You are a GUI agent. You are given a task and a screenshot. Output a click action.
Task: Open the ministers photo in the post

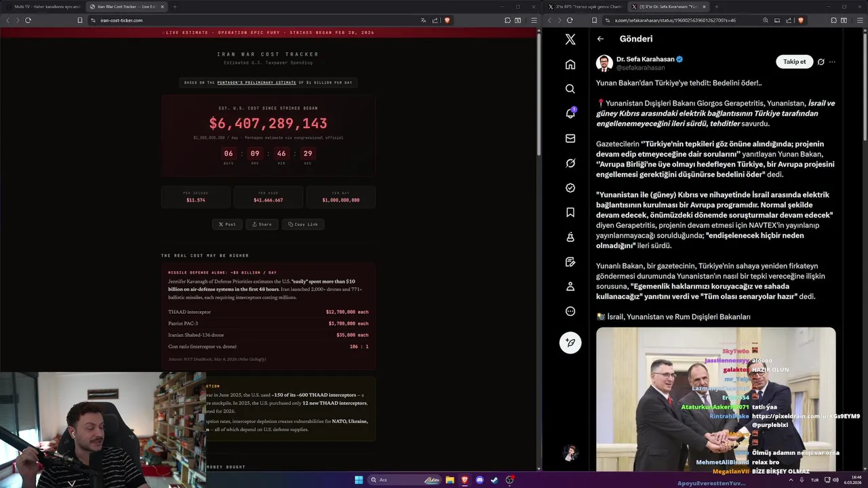click(716, 400)
